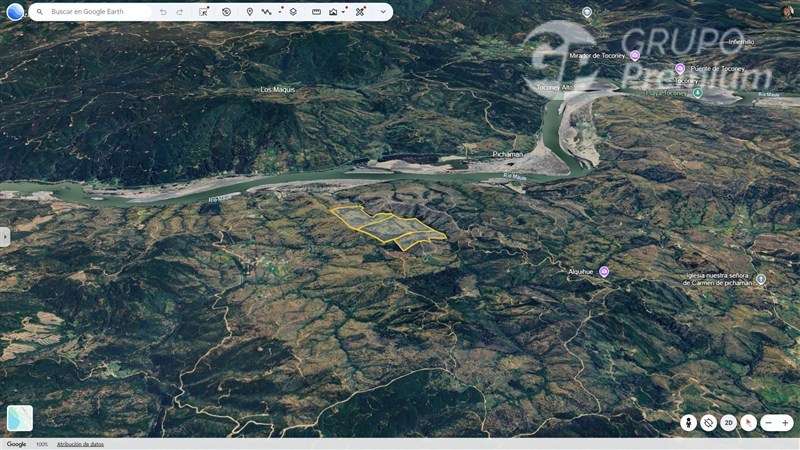Screen dimensions: 800x450
Task: Zoom in with the plus button
Action: click(785, 423)
